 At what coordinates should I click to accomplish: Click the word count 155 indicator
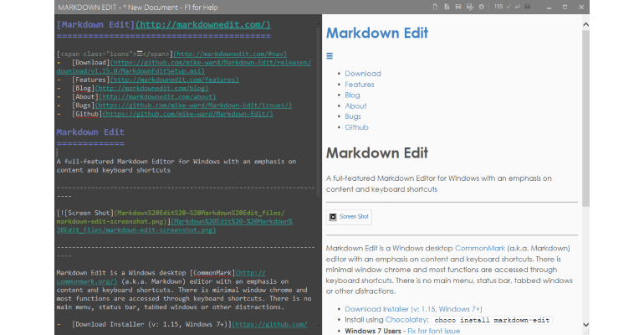(498, 7)
